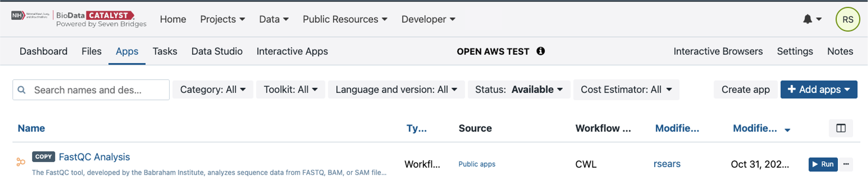The image size is (868, 187).
Task: Open the RS user avatar menu
Action: pyautogui.click(x=847, y=20)
